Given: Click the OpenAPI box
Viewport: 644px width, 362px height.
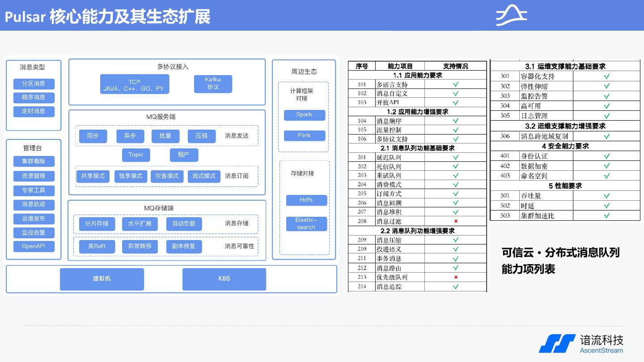Looking at the screenshot, I should (34, 247).
